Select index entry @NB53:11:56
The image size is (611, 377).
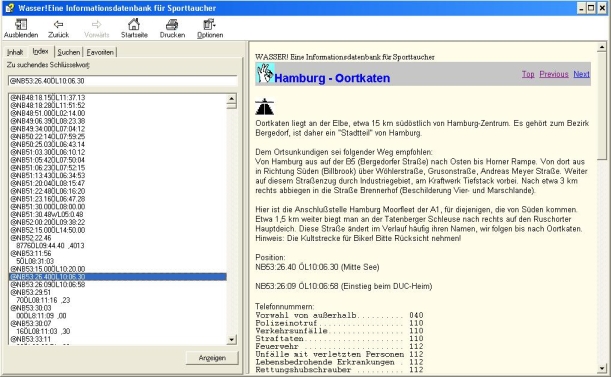tap(30, 253)
